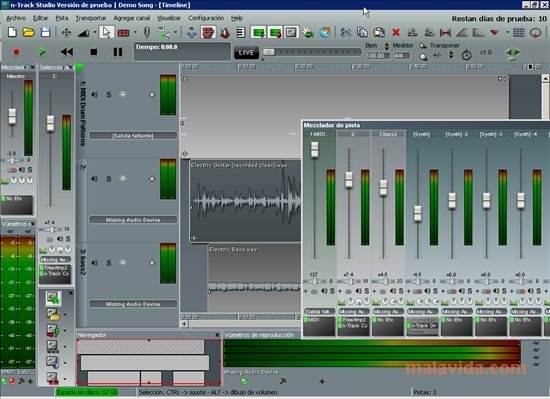Open dropdown arrow next to red grid icon

click(x=135, y=33)
